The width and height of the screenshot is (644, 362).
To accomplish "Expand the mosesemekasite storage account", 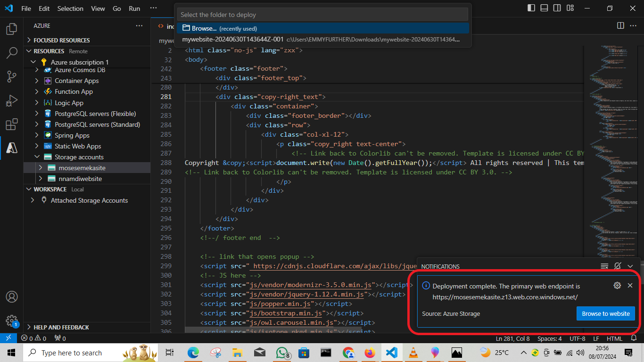I will pyautogui.click(x=41, y=168).
